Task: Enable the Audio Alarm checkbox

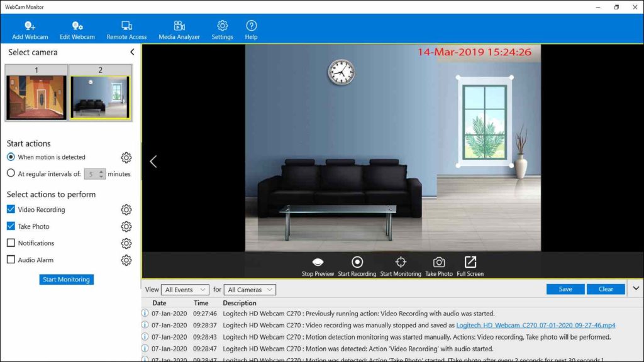Action: [x=11, y=260]
